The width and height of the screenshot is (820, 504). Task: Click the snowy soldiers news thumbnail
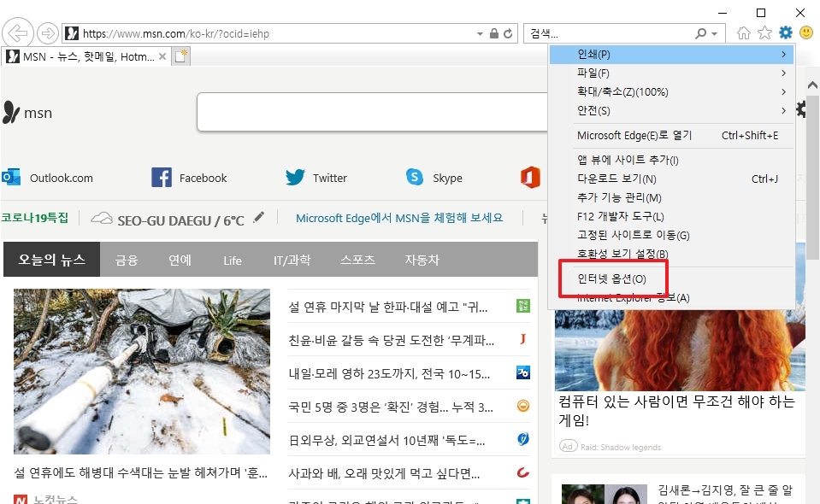tap(142, 372)
